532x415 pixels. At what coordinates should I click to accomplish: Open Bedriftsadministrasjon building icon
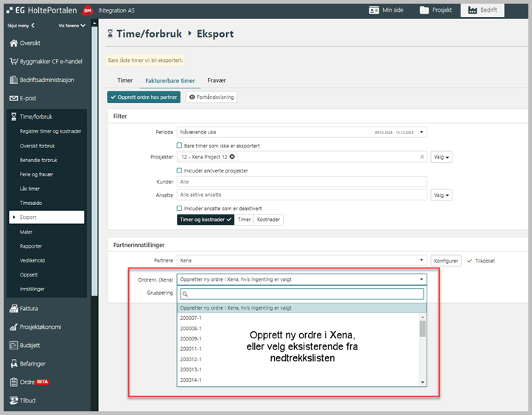(x=13, y=80)
